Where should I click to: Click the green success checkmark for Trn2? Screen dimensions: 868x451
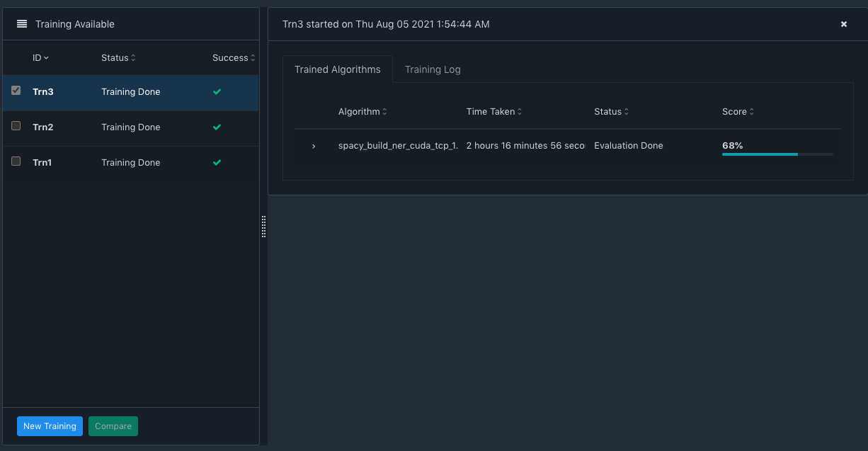tap(217, 127)
